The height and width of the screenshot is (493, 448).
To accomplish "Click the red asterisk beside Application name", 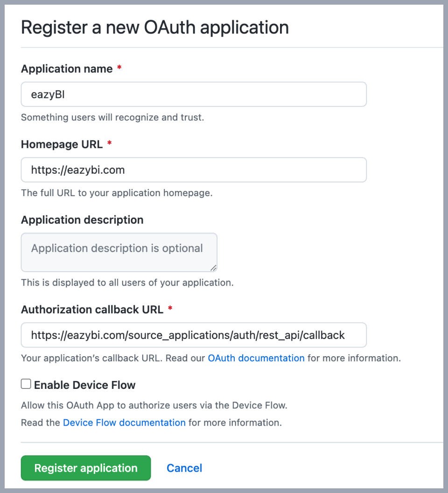I will (x=119, y=68).
